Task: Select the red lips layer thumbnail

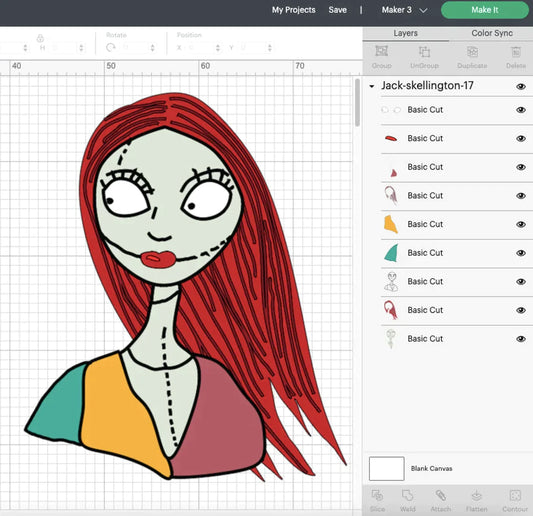Action: click(391, 138)
